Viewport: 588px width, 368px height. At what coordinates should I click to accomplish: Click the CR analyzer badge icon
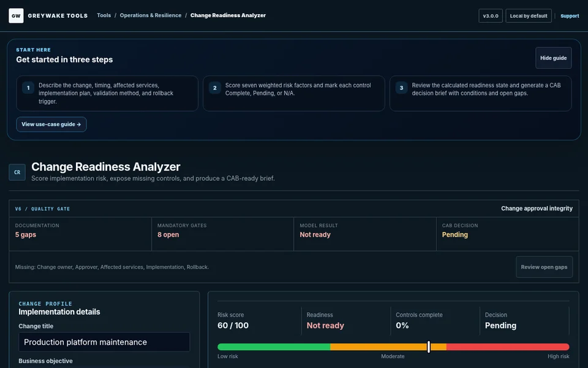tap(17, 172)
